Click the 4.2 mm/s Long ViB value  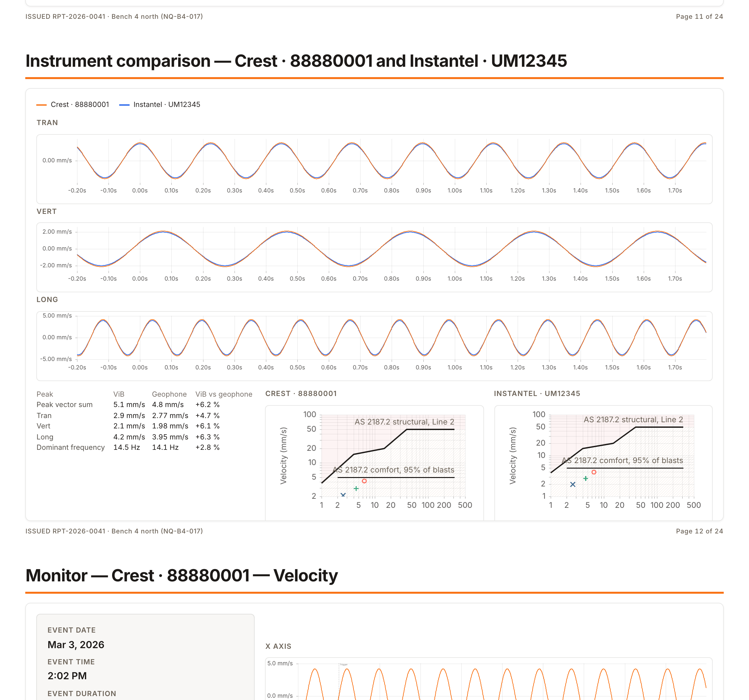click(129, 437)
